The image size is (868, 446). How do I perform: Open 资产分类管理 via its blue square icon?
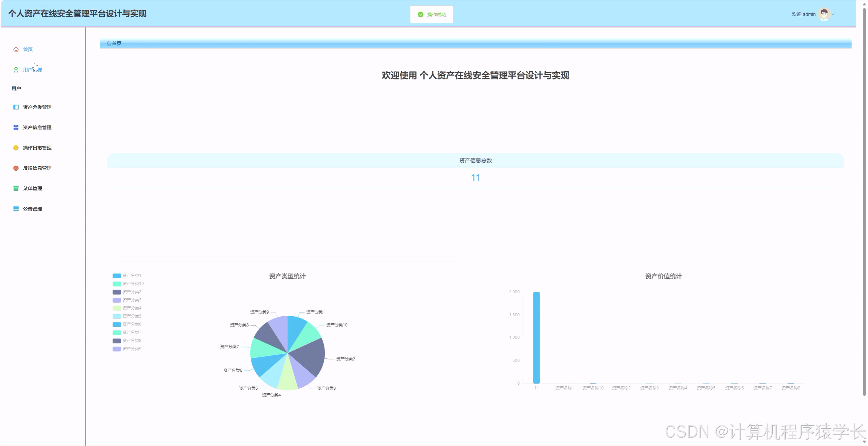(x=16, y=107)
